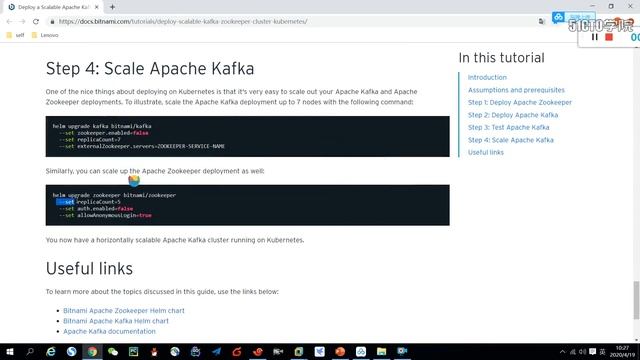
Task: Click the helm upgrade zookeeper bitnami/zookeeper line
Action: [114, 195]
